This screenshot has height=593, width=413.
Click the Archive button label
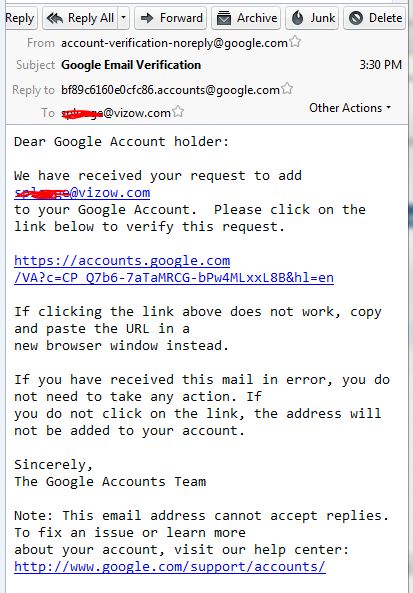[257, 18]
